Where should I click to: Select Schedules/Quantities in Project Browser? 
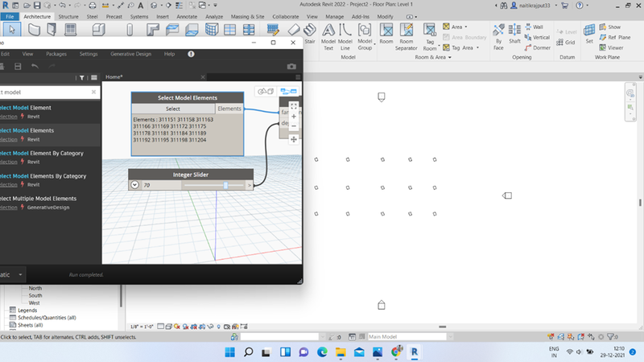click(47, 318)
